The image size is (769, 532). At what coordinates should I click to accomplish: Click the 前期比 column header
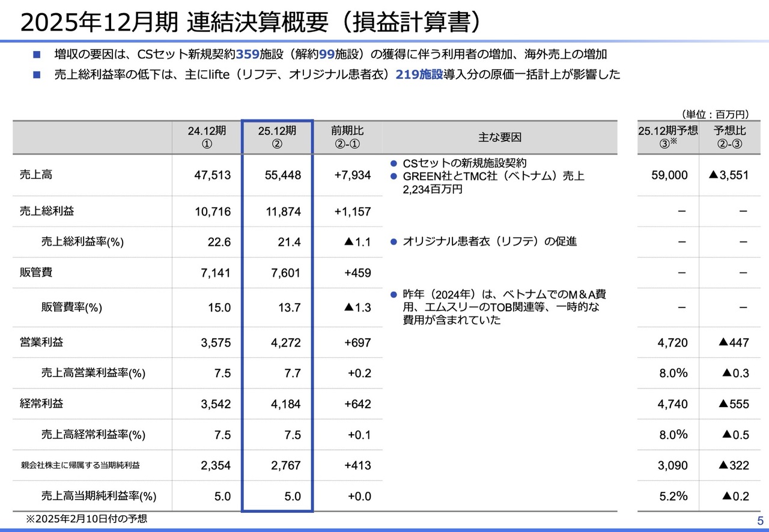tap(347, 137)
